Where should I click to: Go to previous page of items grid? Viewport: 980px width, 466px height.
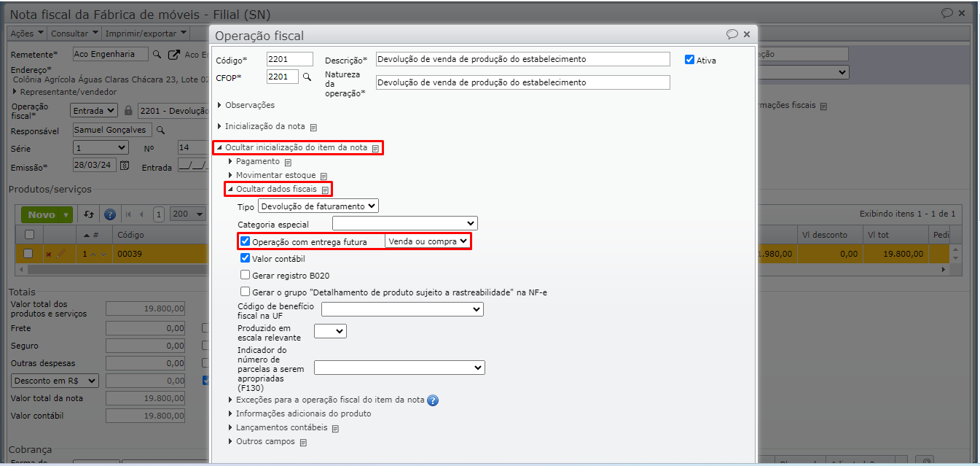tap(141, 214)
